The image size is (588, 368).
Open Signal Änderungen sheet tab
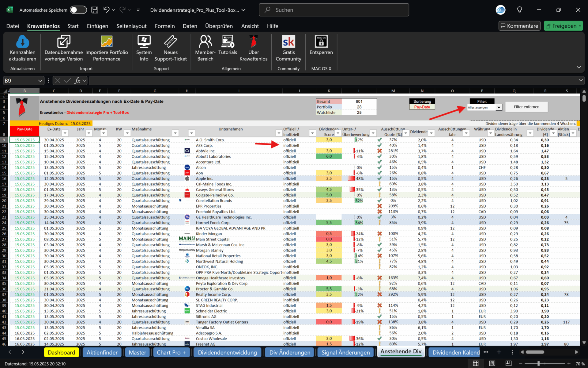tap(345, 352)
